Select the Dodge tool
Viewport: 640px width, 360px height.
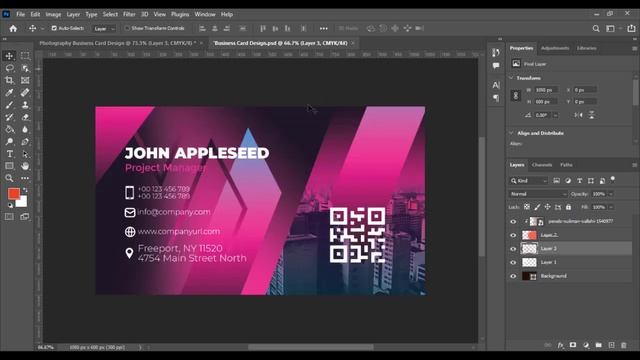click(x=9, y=142)
